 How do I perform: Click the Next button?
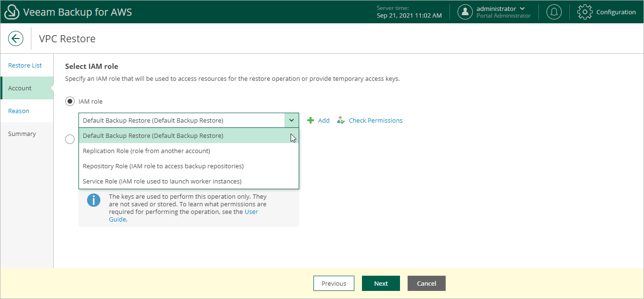pyautogui.click(x=381, y=283)
